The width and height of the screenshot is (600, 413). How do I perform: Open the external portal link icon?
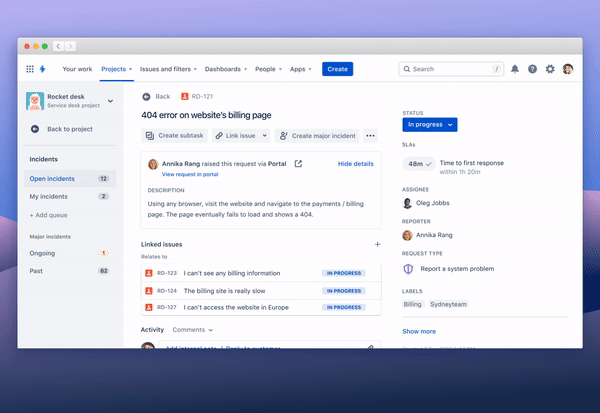pyautogui.click(x=298, y=164)
